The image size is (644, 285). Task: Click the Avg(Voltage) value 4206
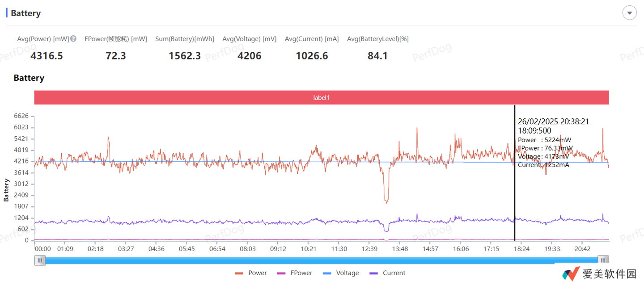point(250,56)
